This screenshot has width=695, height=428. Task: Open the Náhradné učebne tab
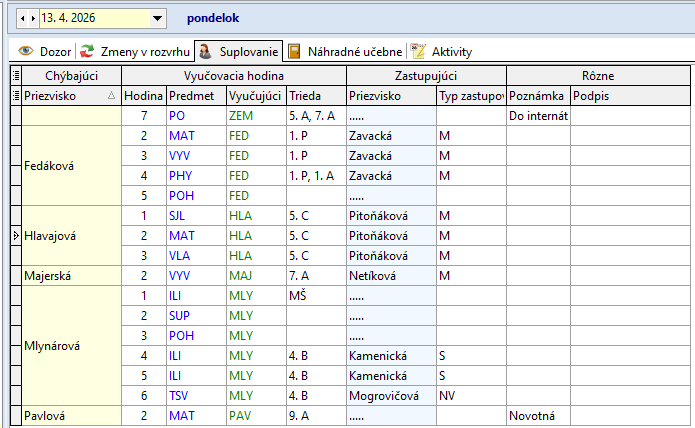[x=345, y=51]
